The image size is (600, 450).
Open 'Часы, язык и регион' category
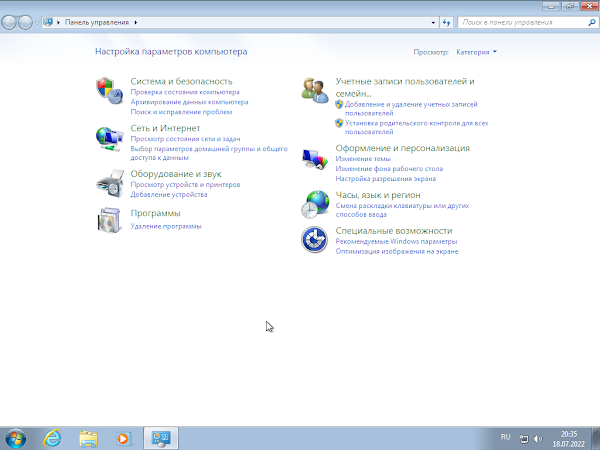click(x=378, y=195)
